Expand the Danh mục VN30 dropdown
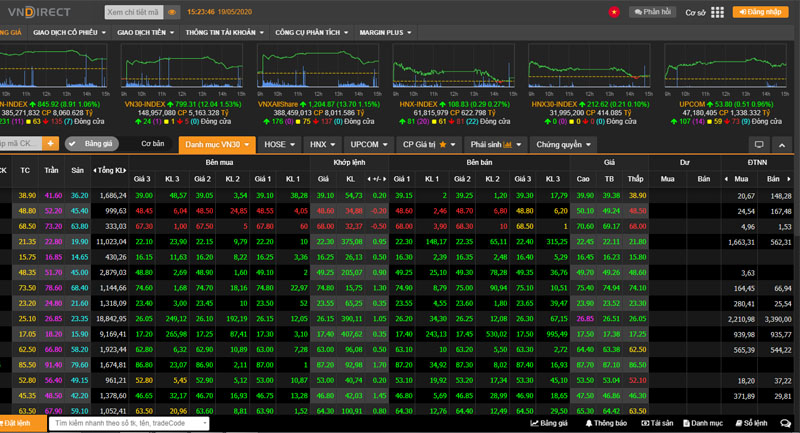This screenshot has width=800, height=433. pyautogui.click(x=217, y=145)
